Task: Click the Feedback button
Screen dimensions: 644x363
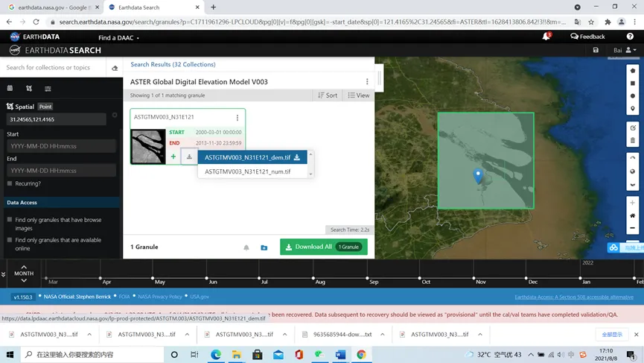Action: click(x=587, y=37)
